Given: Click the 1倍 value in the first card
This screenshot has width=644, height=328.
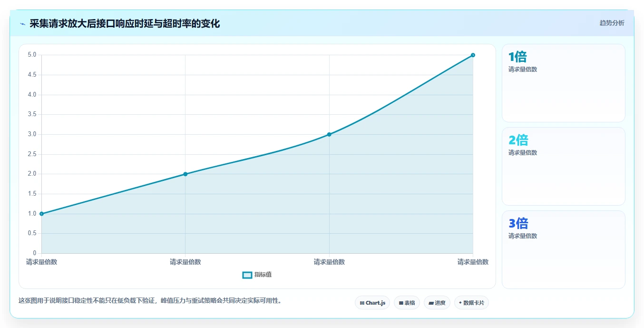Looking at the screenshot, I should 518,57.
